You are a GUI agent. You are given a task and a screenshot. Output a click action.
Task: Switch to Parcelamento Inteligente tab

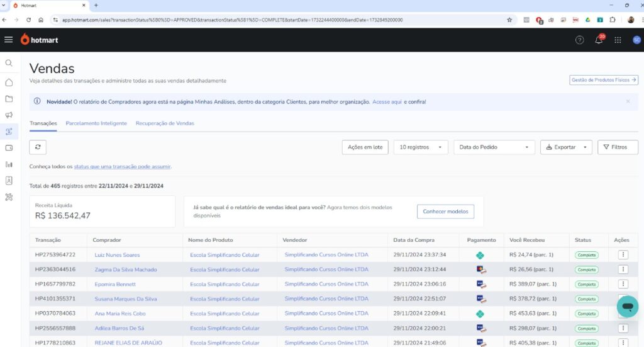[96, 123]
